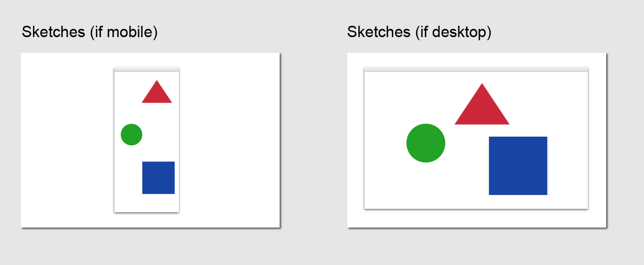Screen dimensions: 644x265
Task: Click the green circle in mobile sketch
Action: [x=131, y=135]
